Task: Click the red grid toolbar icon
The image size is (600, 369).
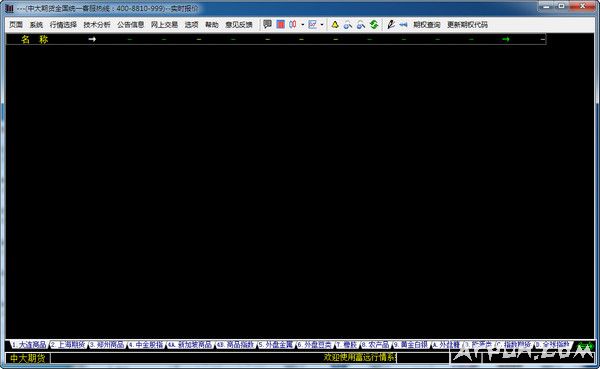Action: (x=280, y=24)
